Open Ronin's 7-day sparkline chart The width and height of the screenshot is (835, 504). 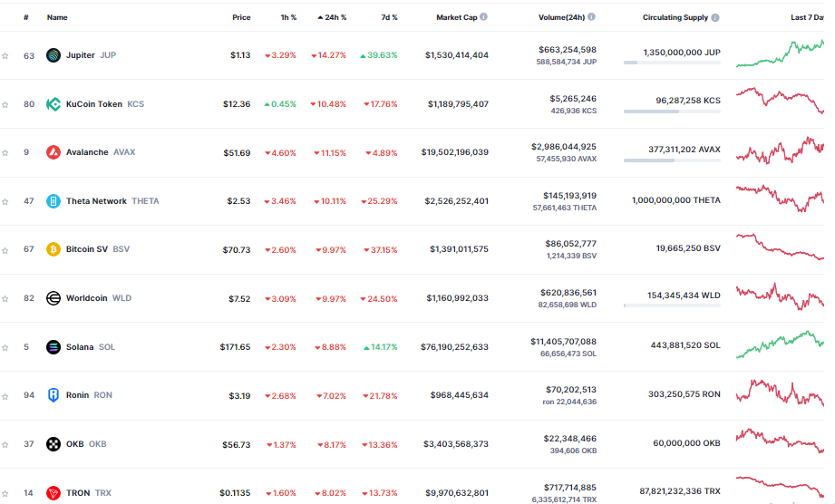[x=781, y=393]
